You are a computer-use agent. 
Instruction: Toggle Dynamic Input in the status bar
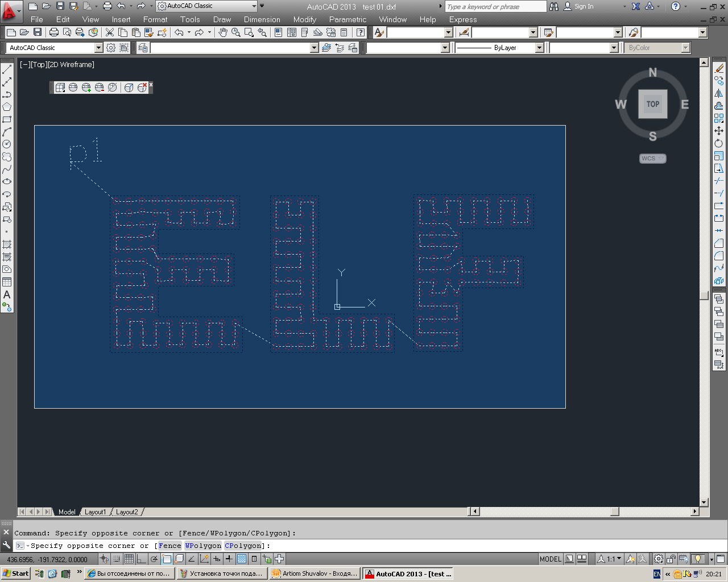217,559
